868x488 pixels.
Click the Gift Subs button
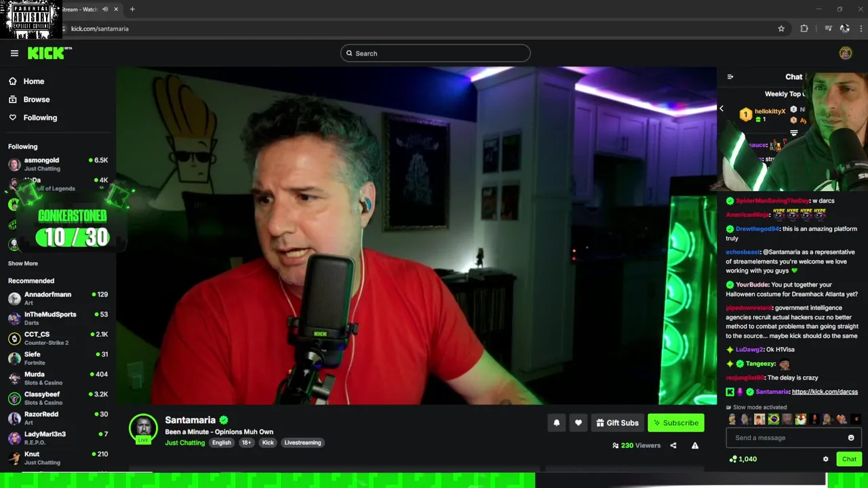pyautogui.click(x=617, y=423)
